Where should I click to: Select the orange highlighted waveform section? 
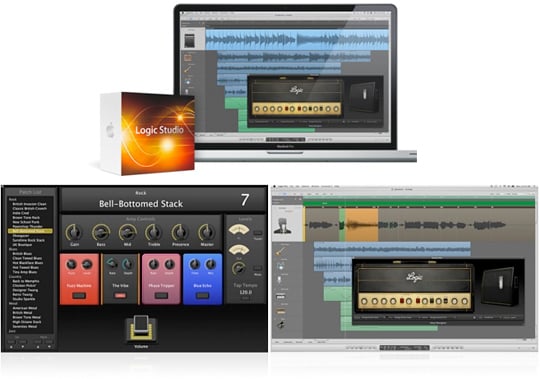click(x=362, y=225)
